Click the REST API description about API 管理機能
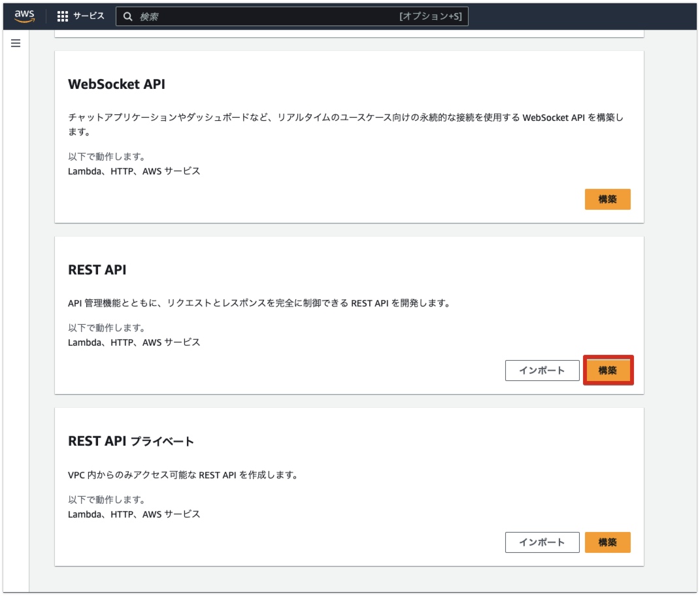 (x=259, y=303)
